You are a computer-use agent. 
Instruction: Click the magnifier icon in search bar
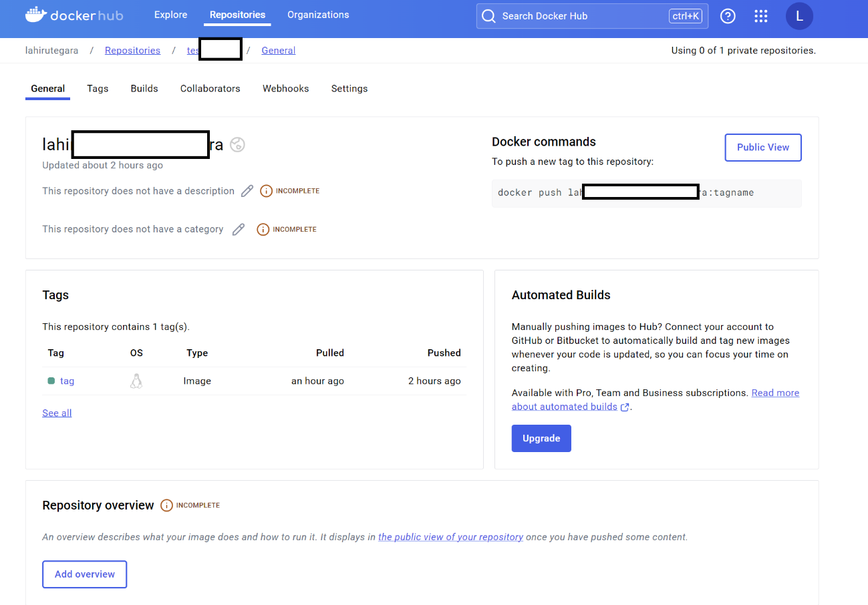tap(489, 16)
